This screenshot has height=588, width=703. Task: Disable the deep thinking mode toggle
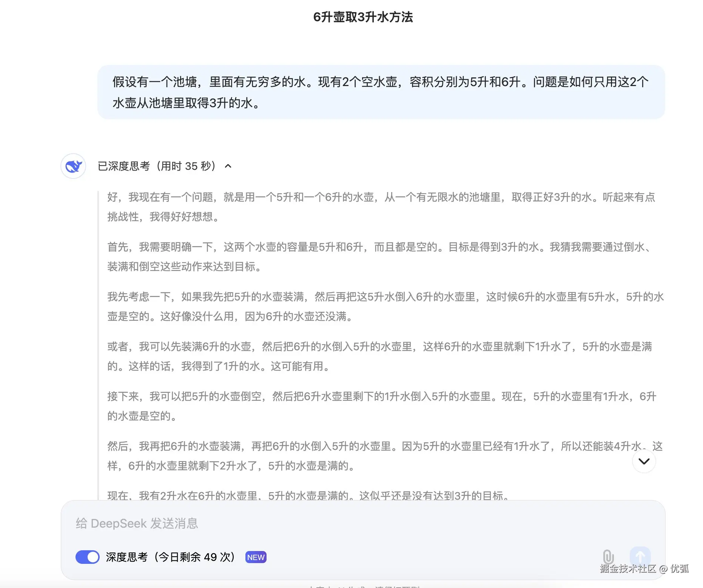(x=87, y=557)
